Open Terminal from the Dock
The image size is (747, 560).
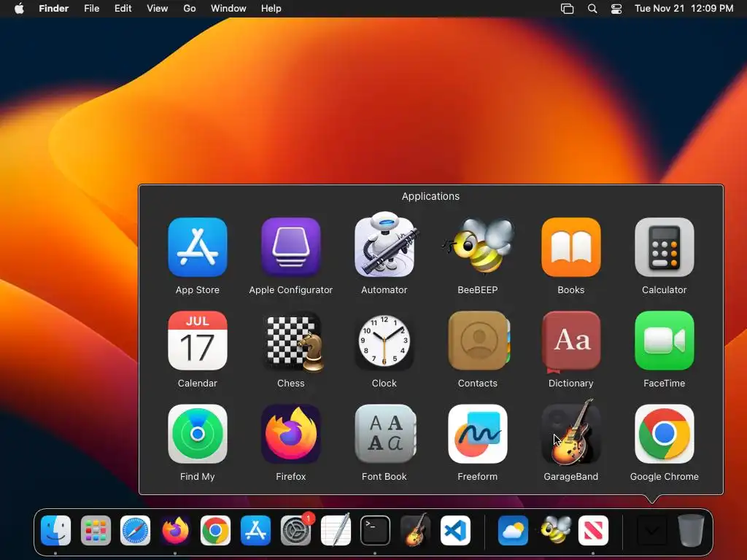click(375, 530)
